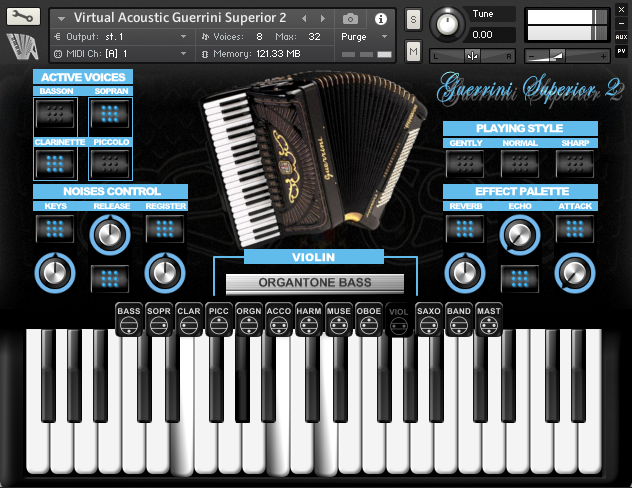Select the SAXO register switch
632x488 pixels.
428,319
